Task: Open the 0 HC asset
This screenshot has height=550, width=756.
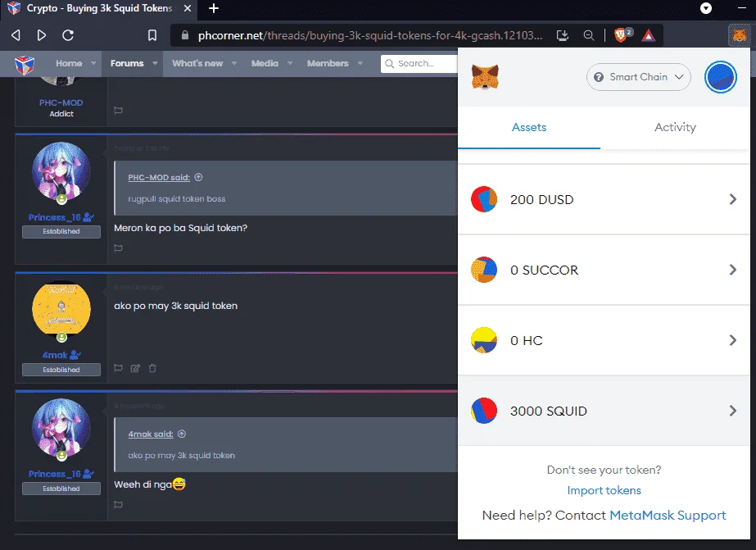Action: coord(604,341)
